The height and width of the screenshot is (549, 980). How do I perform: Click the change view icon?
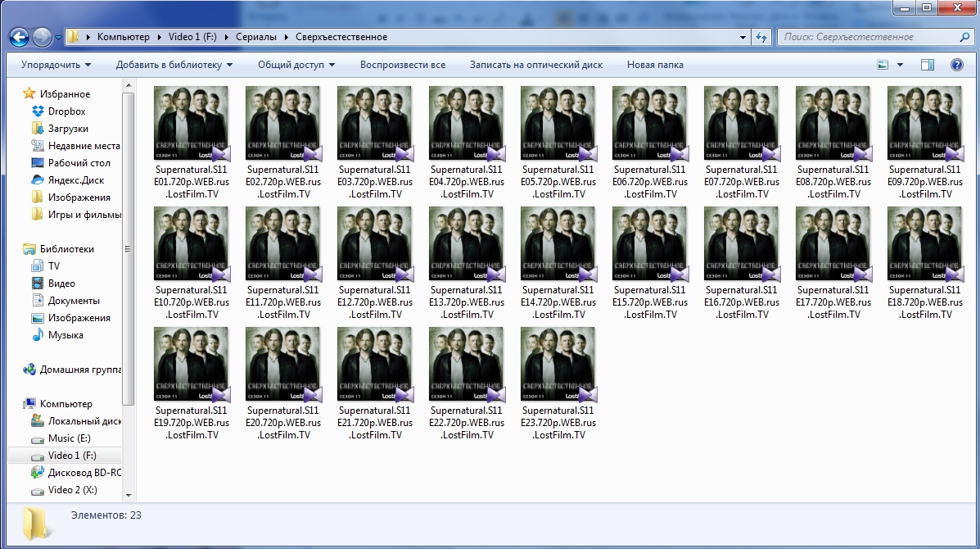pos(883,65)
